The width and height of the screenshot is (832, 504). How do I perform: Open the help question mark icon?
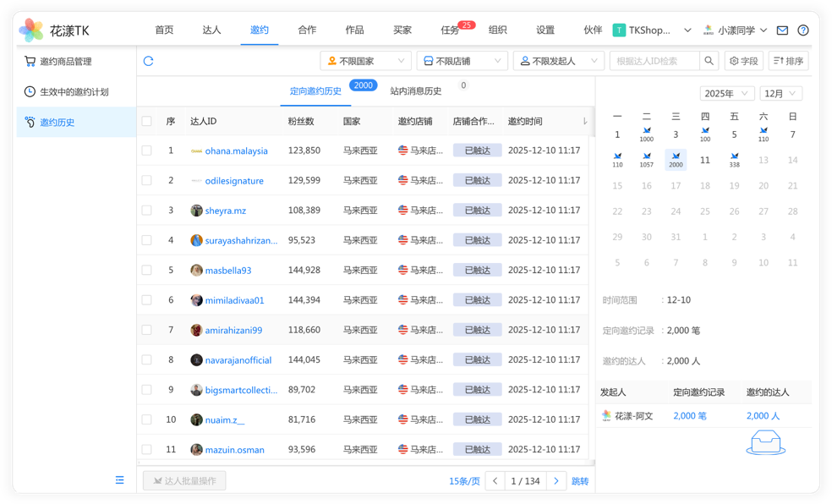[x=803, y=30]
